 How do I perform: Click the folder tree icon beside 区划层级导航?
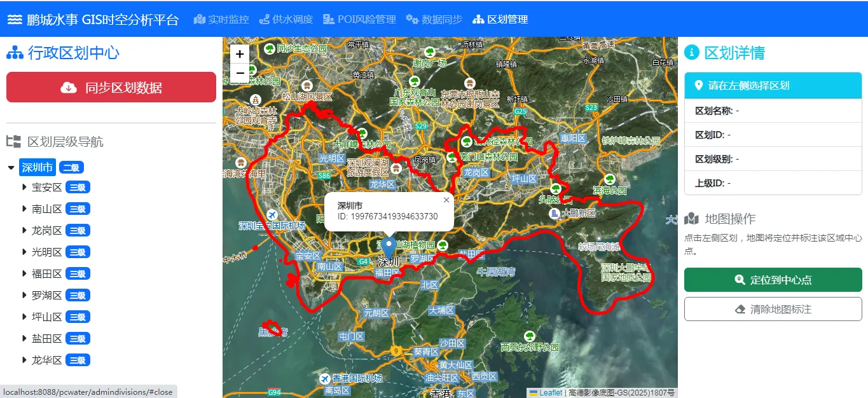pos(13,141)
